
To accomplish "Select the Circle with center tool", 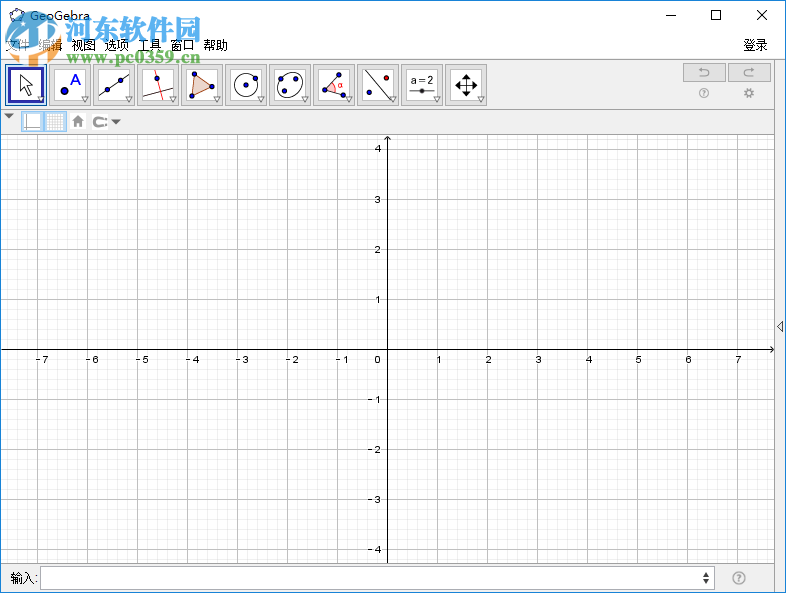I will click(246, 85).
